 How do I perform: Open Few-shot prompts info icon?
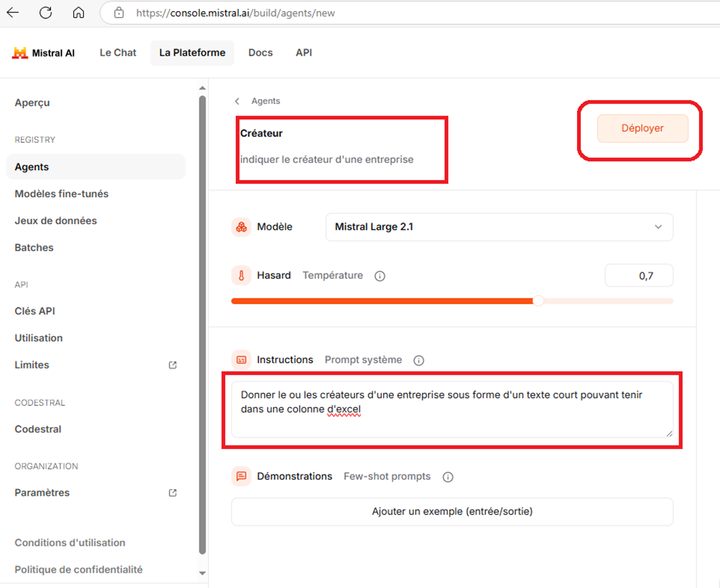pos(448,477)
